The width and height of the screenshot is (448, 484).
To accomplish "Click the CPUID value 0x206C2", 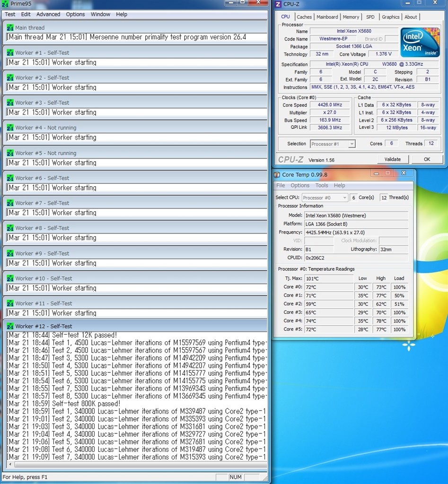I will pyautogui.click(x=356, y=258).
